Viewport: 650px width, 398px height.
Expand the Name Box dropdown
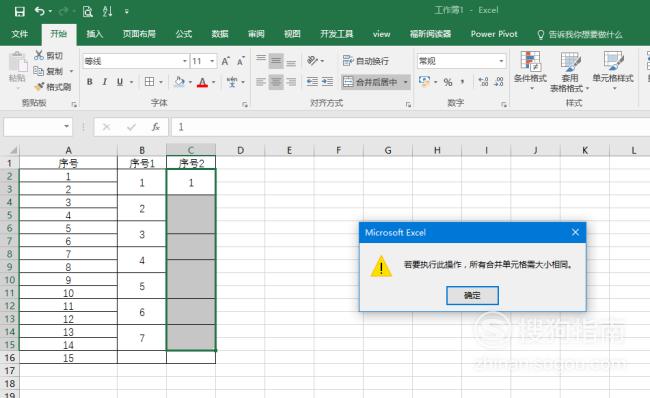66,126
